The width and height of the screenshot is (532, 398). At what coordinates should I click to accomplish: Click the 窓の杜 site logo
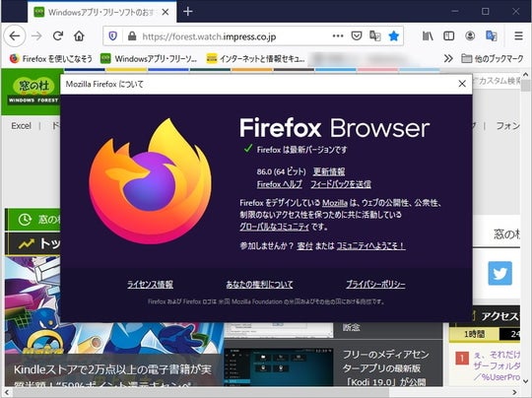(x=33, y=91)
